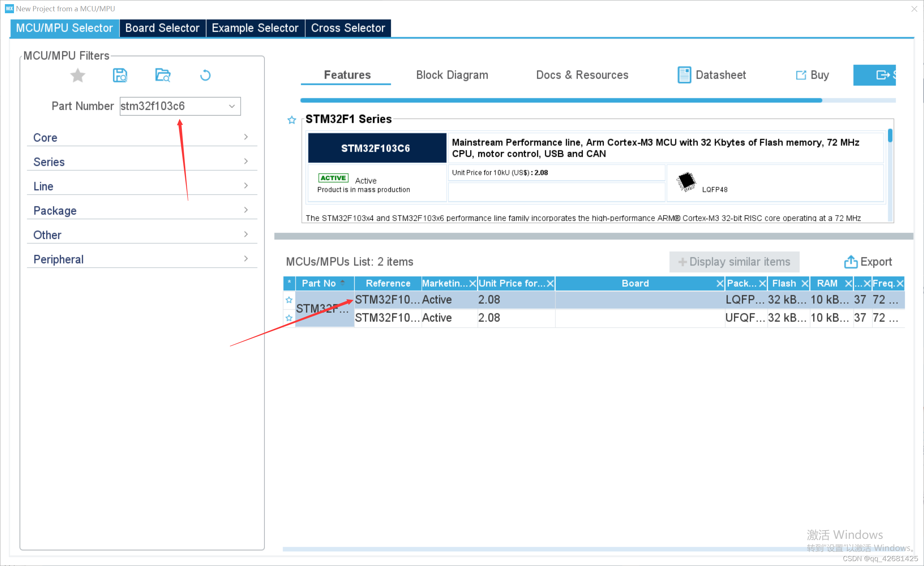Remove the Marketing column

[x=472, y=283]
